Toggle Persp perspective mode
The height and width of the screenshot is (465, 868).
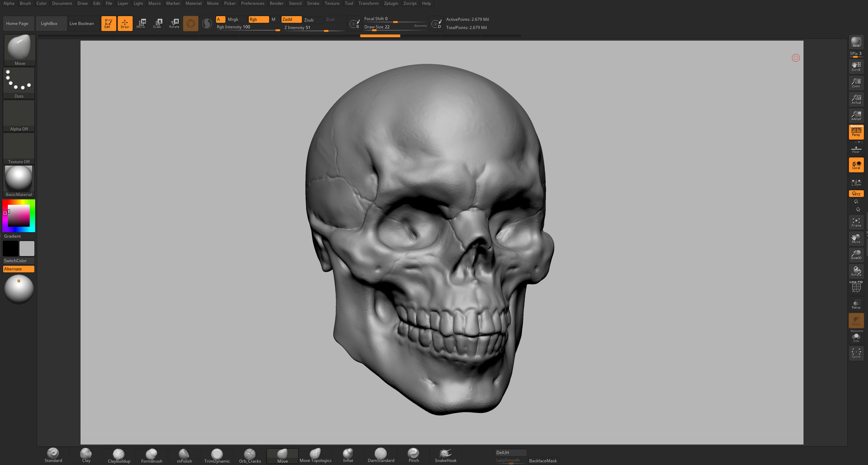pyautogui.click(x=856, y=132)
